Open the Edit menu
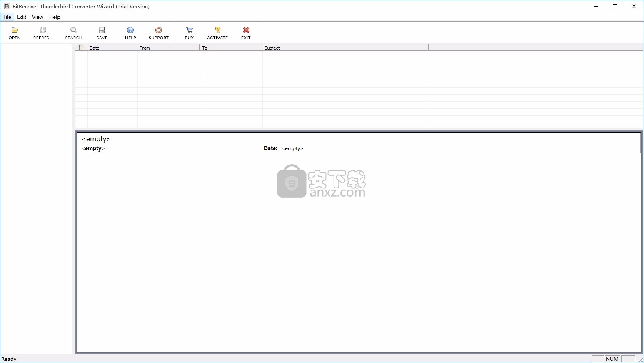This screenshot has width=644, height=363. pyautogui.click(x=22, y=17)
